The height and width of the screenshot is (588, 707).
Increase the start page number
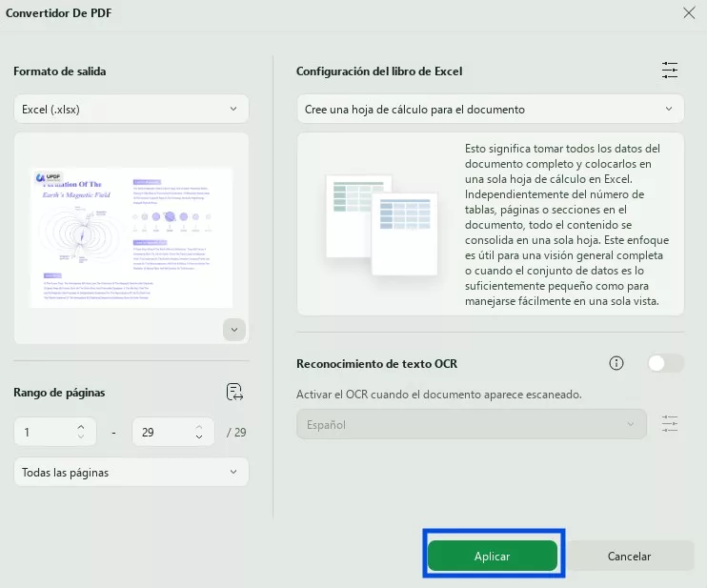[81, 427]
